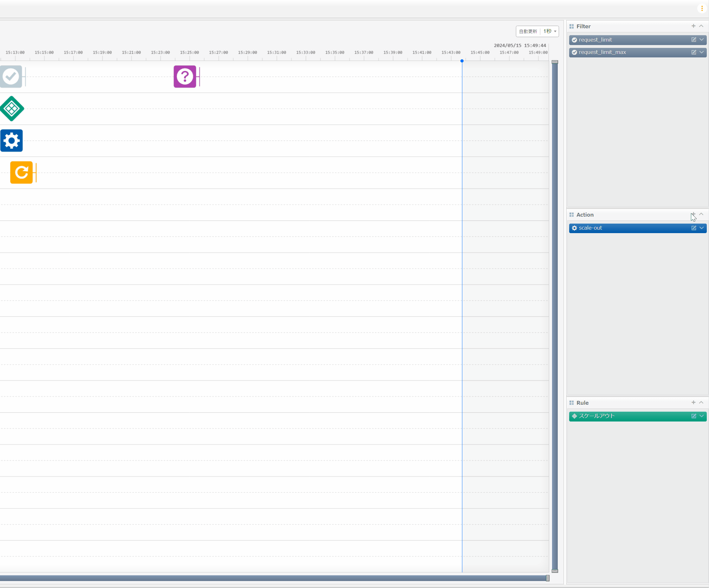Screen dimensions: 709x588
Task: Open the three-dot menu at top right
Action: click(x=702, y=9)
